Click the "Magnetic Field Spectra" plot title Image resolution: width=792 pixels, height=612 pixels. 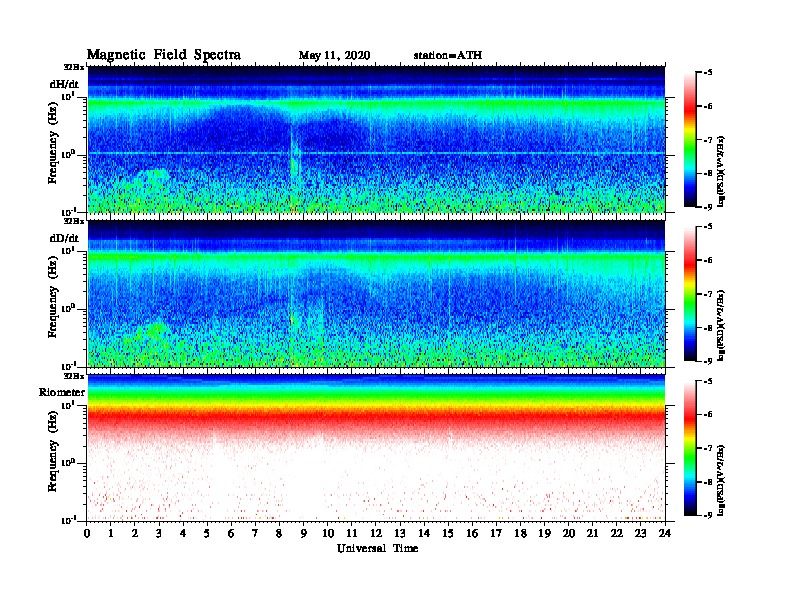point(164,55)
